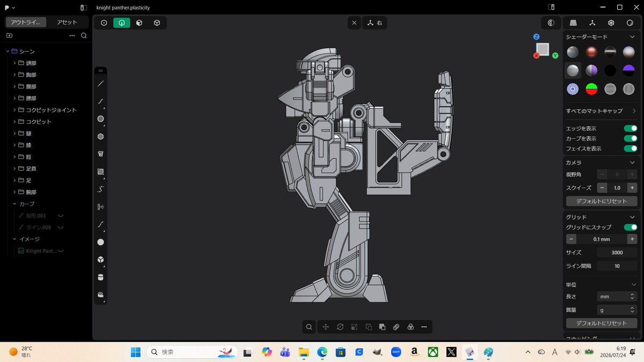Click the 右 view orientation button
The height and width of the screenshot is (362, 644).
(375, 23)
